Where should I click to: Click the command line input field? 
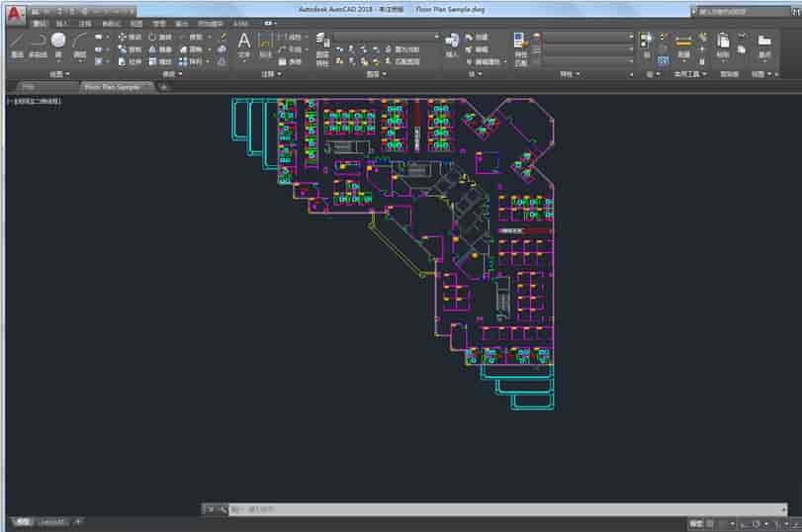coord(505,509)
